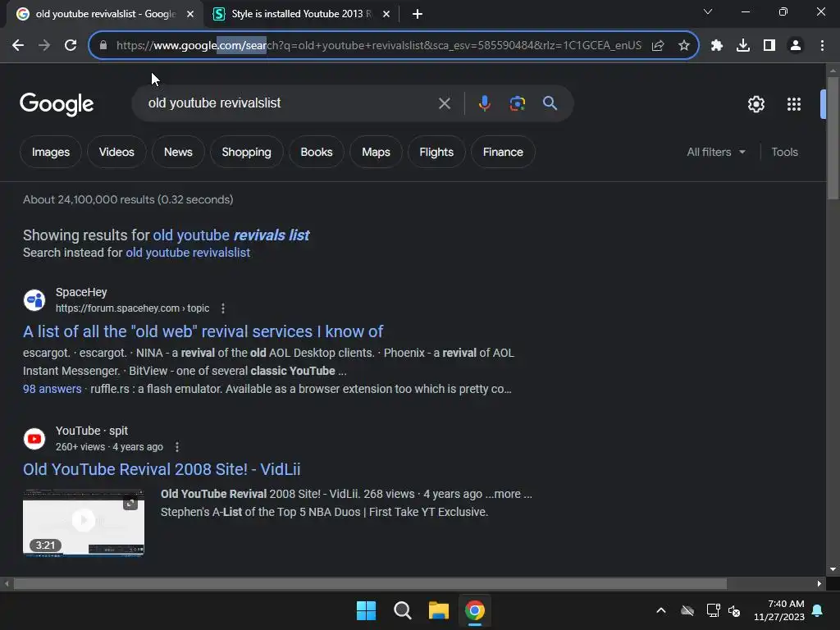Click the network display tray icon
Viewport: 840px width, 630px height.
(713, 610)
